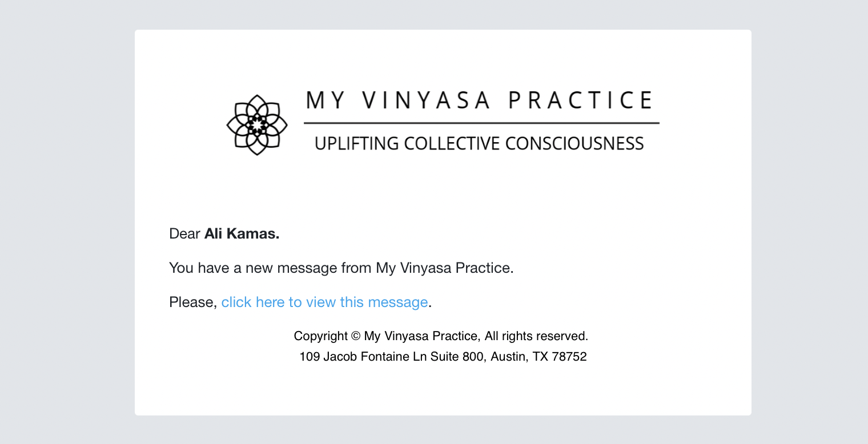Click the word 'PRACTICE' in the logo heading
The width and height of the screenshot is (868, 444).
(581, 100)
